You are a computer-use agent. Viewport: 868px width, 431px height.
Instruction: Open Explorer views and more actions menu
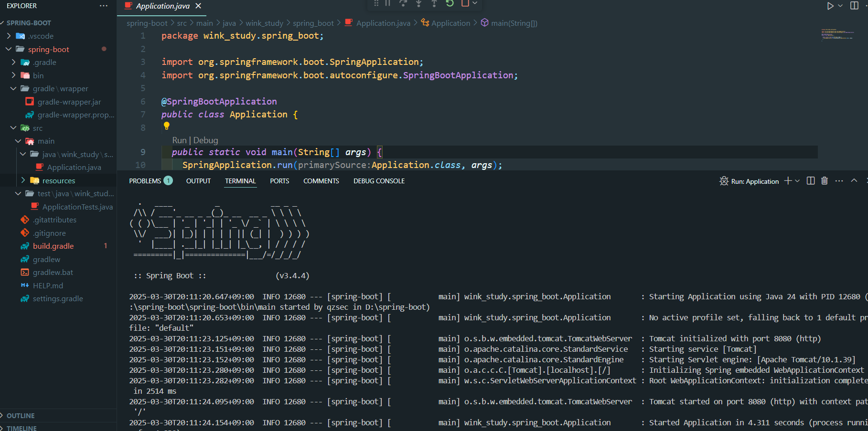104,6
